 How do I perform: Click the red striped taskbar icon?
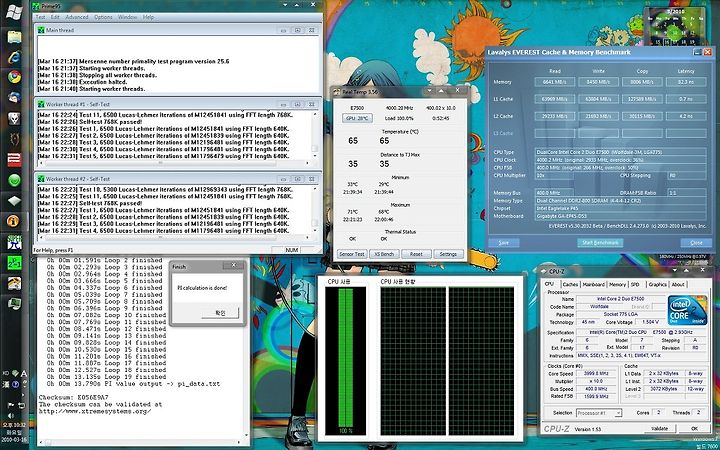click(x=14, y=159)
